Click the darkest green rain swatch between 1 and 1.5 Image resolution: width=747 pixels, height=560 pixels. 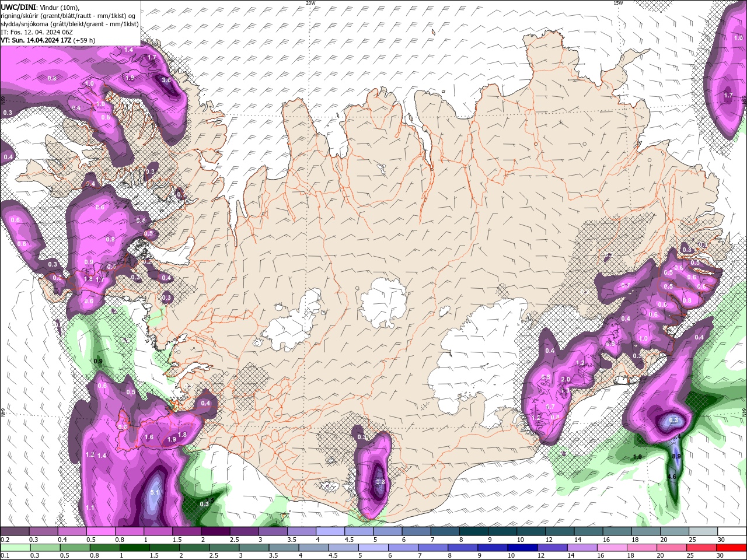(134, 547)
